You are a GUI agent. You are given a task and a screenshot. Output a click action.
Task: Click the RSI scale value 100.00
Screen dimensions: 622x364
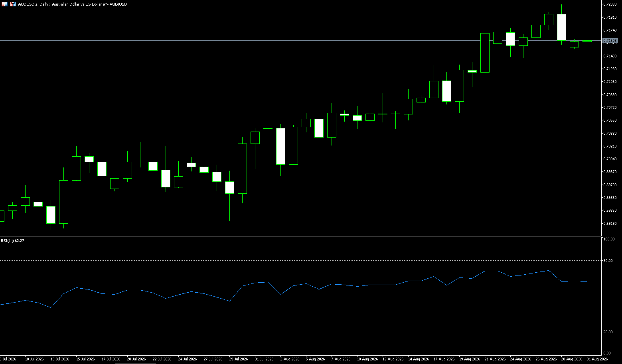tap(609, 239)
